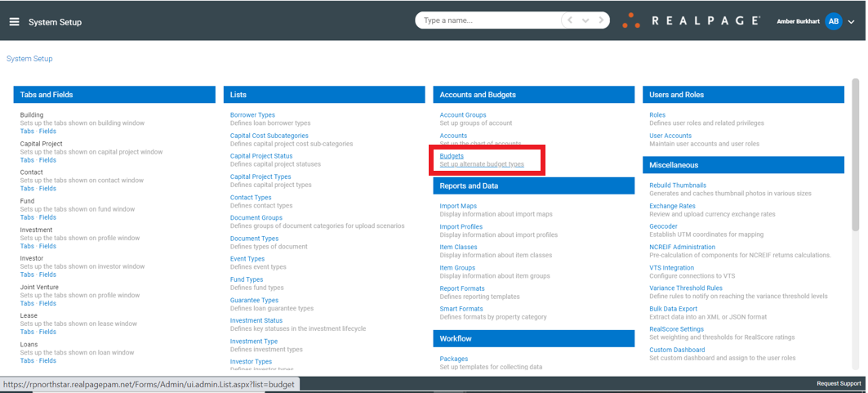Open Tabs link under Capital Project
This screenshot has height=393, width=868.
click(x=27, y=160)
